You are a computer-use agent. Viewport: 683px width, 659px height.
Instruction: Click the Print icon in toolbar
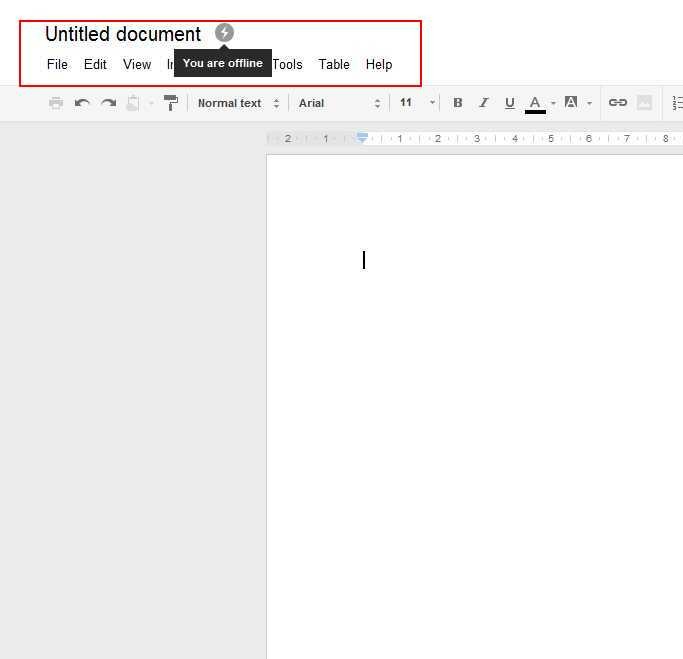(x=56, y=103)
